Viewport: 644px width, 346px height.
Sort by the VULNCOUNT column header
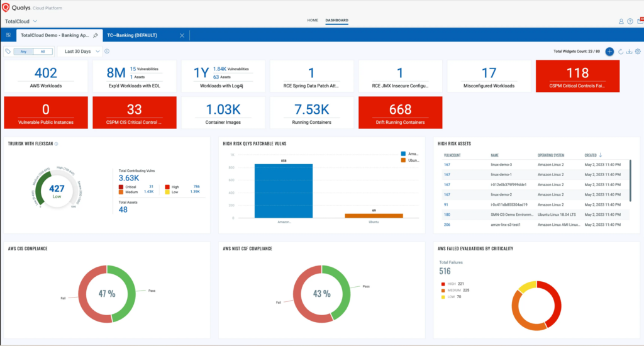[x=452, y=155]
